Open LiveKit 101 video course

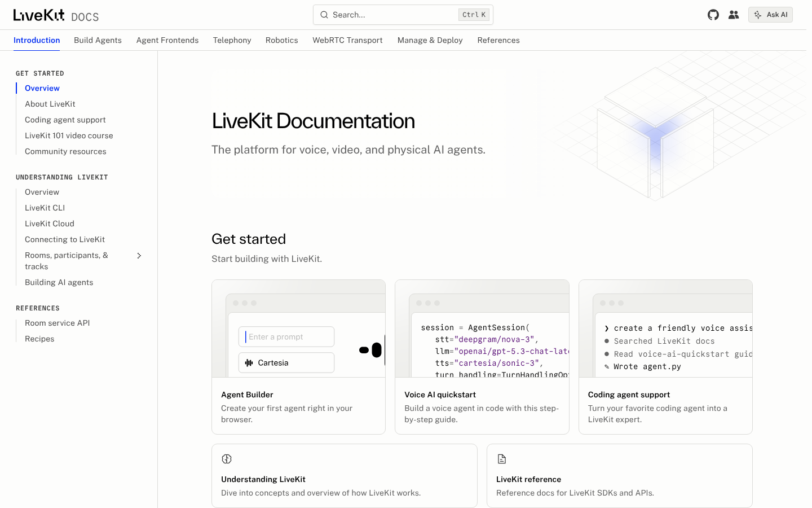69,135
